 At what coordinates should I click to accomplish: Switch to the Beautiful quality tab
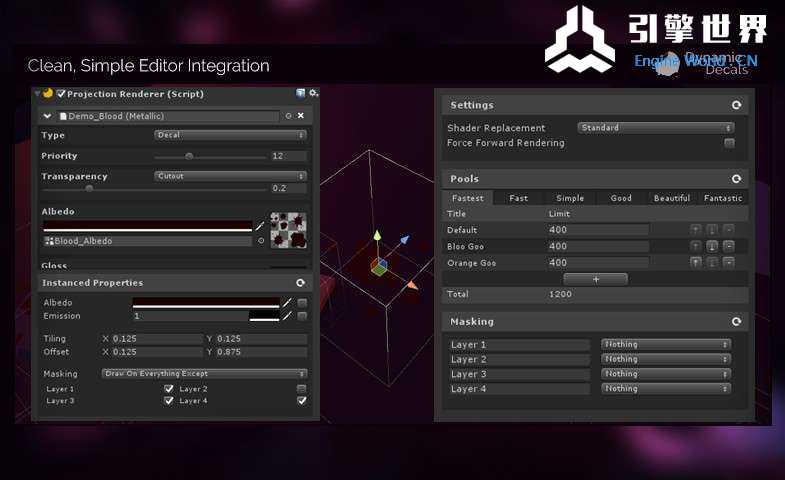(672, 198)
